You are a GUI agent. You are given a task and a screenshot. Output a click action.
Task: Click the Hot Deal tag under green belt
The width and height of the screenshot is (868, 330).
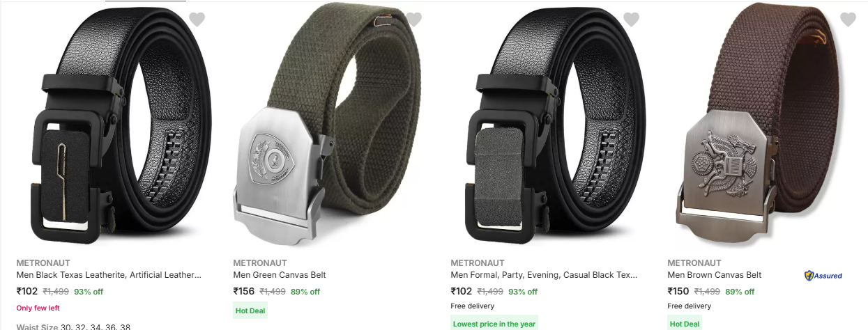pyautogui.click(x=250, y=311)
